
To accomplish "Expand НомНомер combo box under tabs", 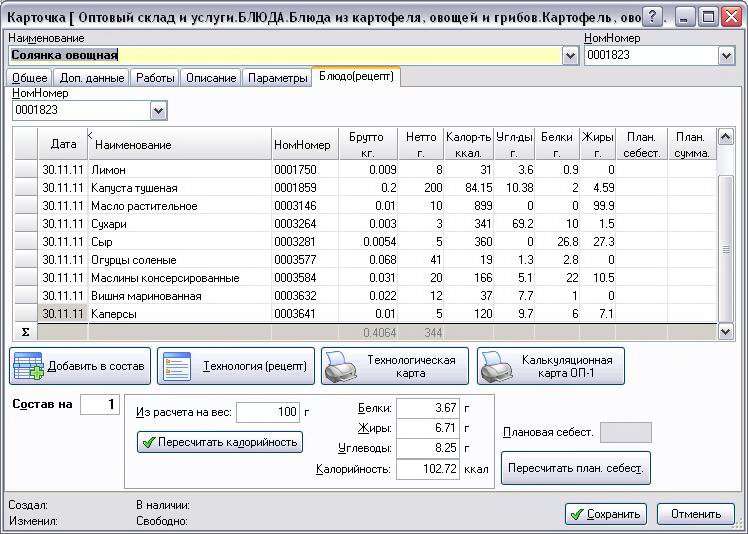I will click(x=158, y=111).
